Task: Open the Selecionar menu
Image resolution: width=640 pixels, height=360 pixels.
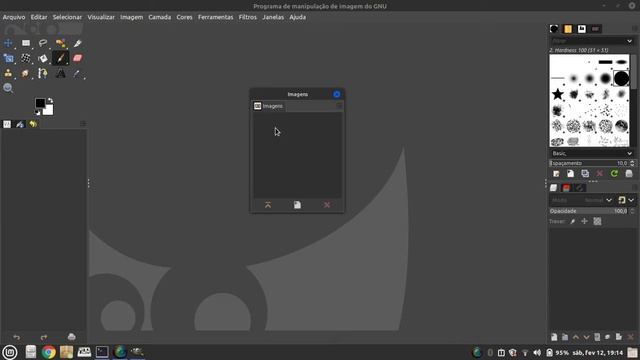Action: [x=67, y=17]
